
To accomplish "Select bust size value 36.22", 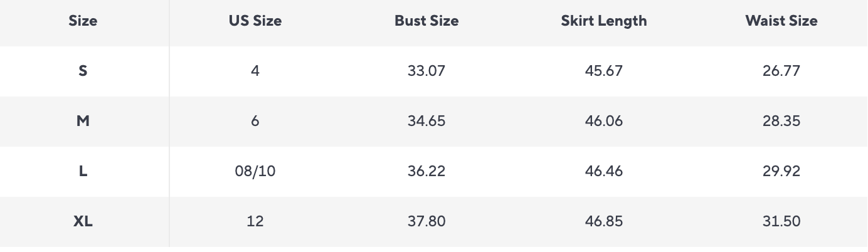I will (x=426, y=171).
